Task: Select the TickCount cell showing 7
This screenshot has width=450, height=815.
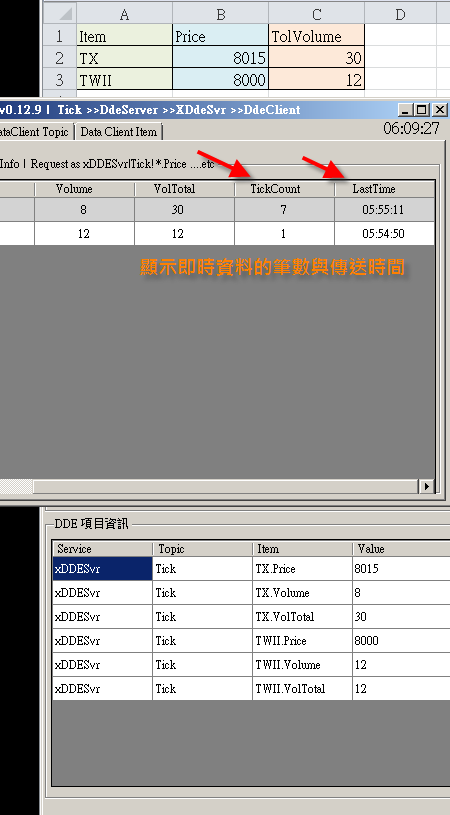Action: (x=284, y=209)
